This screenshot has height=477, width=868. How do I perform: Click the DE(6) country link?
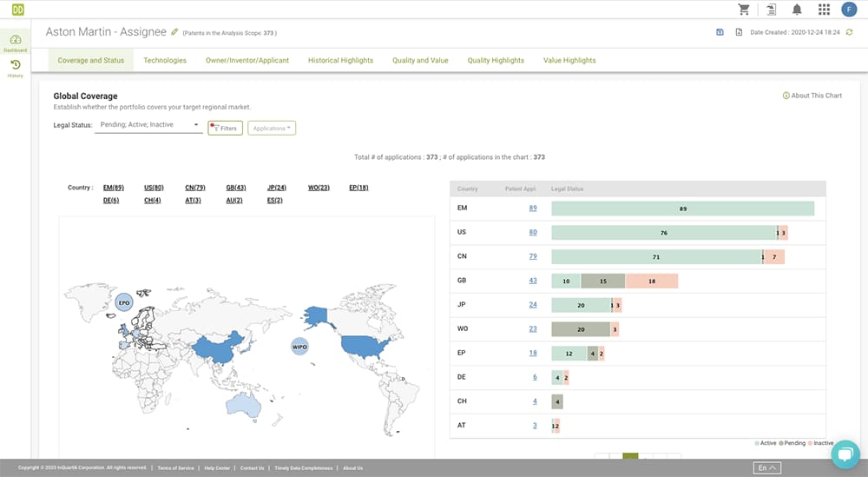pos(111,200)
